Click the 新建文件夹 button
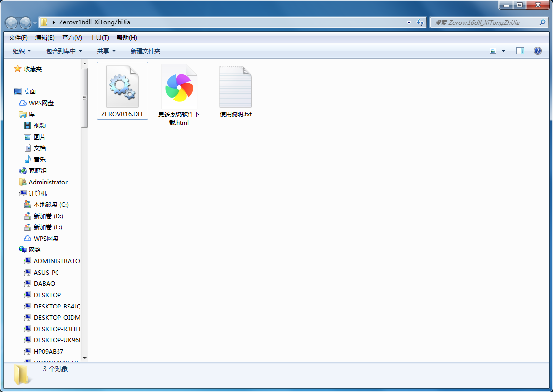This screenshot has width=553, height=392. point(146,51)
